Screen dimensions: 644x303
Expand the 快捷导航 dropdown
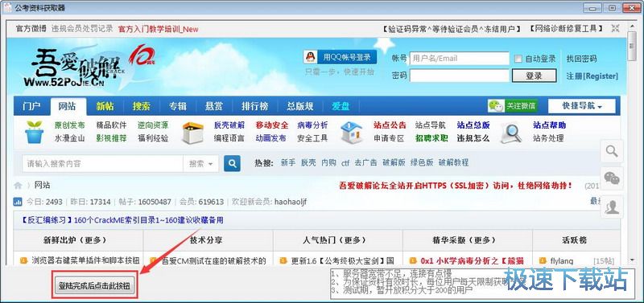581,106
